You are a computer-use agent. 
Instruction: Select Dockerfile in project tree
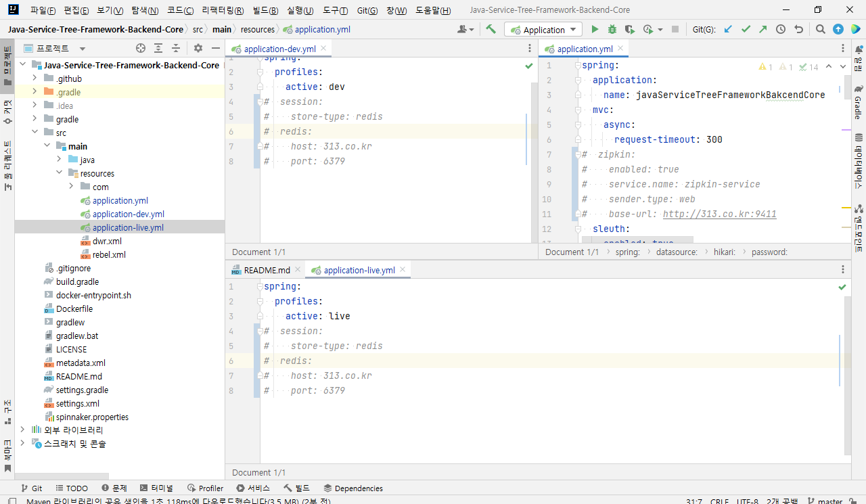(74, 308)
